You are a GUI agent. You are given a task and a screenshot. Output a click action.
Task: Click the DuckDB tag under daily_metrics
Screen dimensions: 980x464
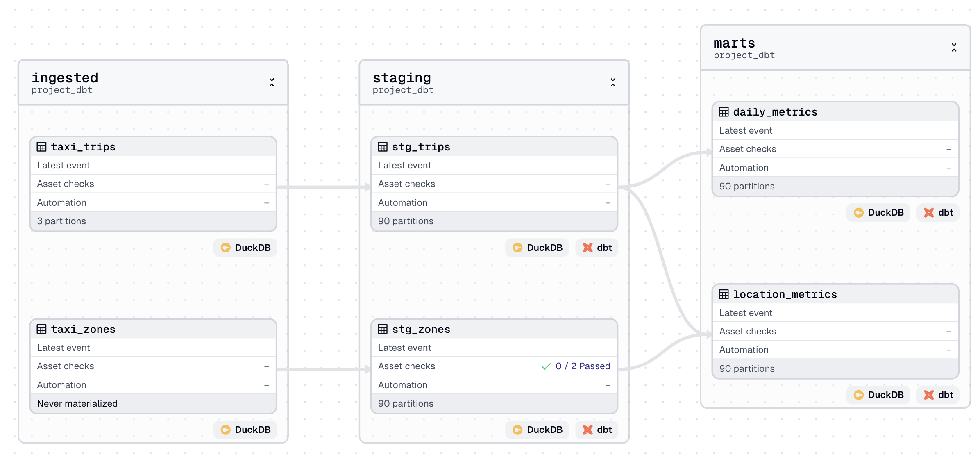878,212
